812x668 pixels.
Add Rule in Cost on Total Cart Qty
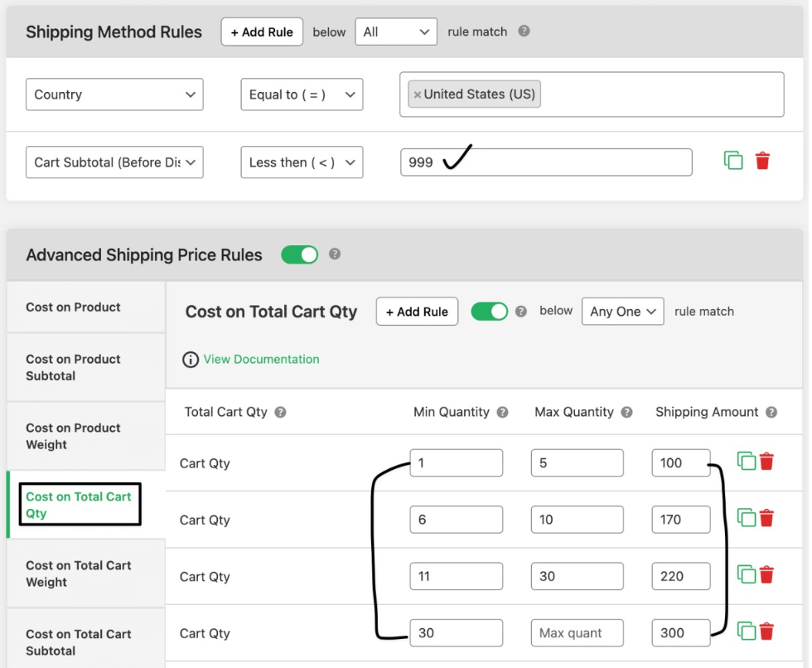(417, 312)
